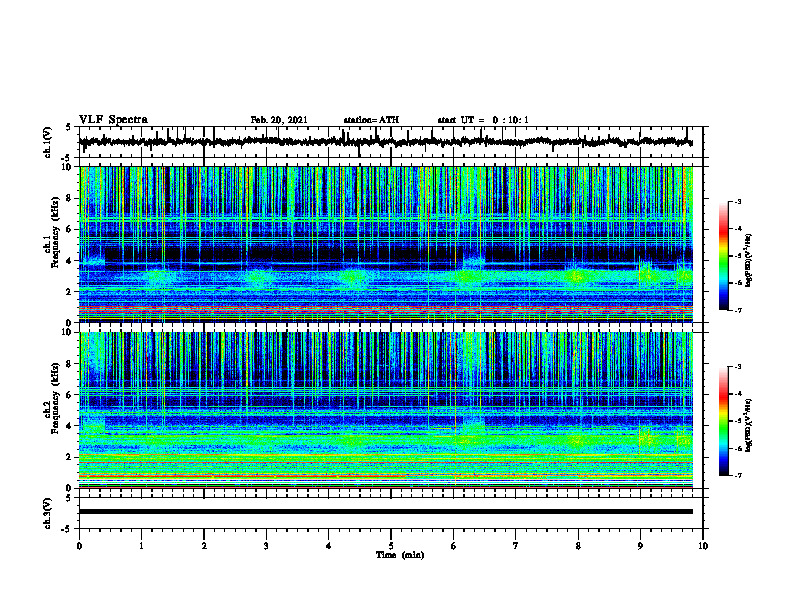Select the ch.1 "Frequency (kHz)" axis label
Image resolution: width=792 pixels, height=612 pixels.
56,232
